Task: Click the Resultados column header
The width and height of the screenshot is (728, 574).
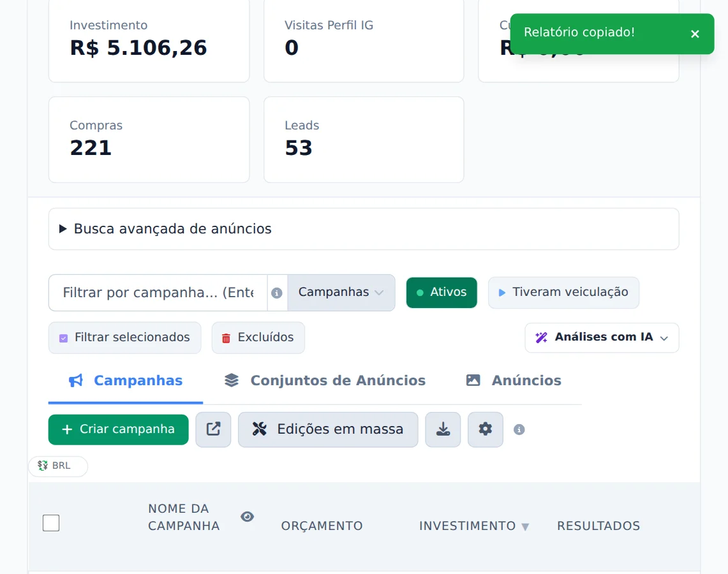Action: point(598,526)
